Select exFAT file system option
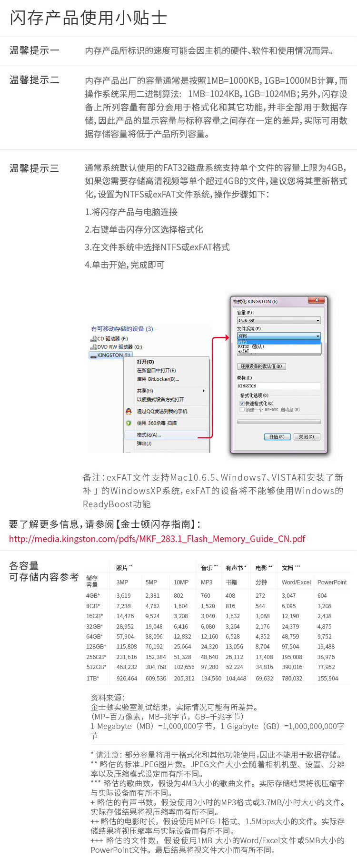This screenshot has height=868, width=357. 279,351
